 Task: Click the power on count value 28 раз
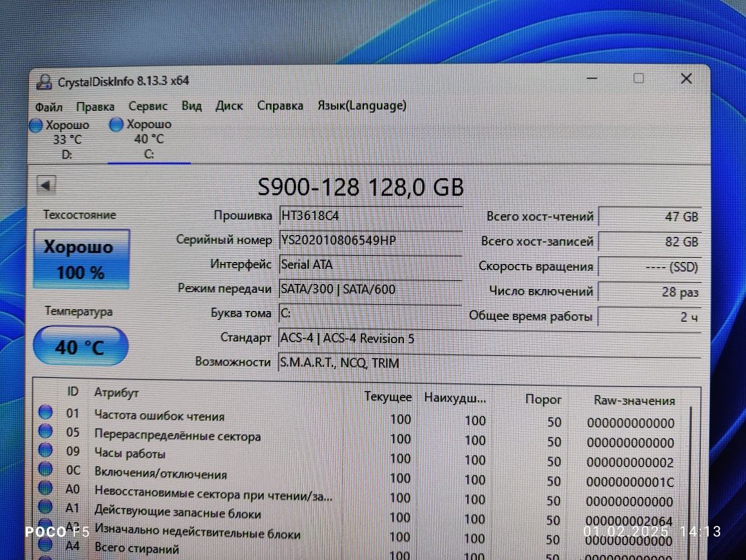[649, 292]
